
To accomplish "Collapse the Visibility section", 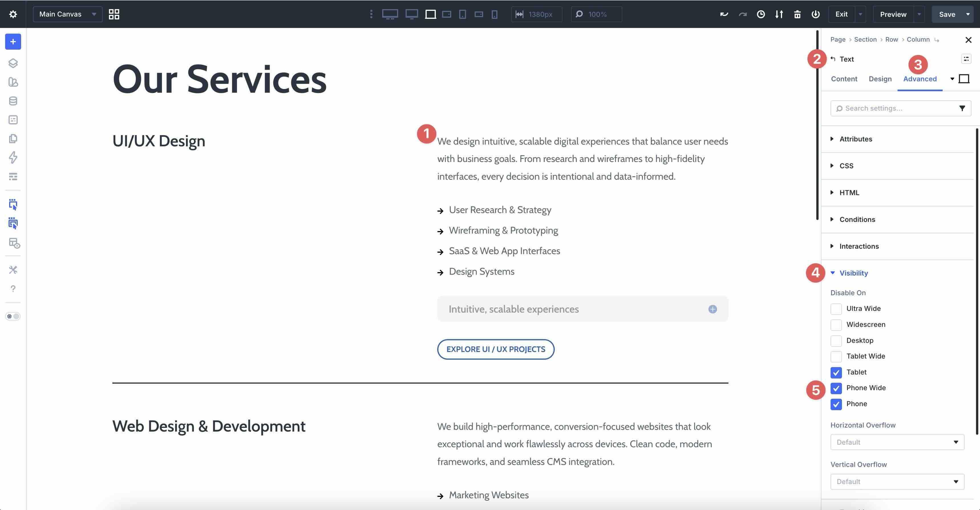I will [853, 273].
